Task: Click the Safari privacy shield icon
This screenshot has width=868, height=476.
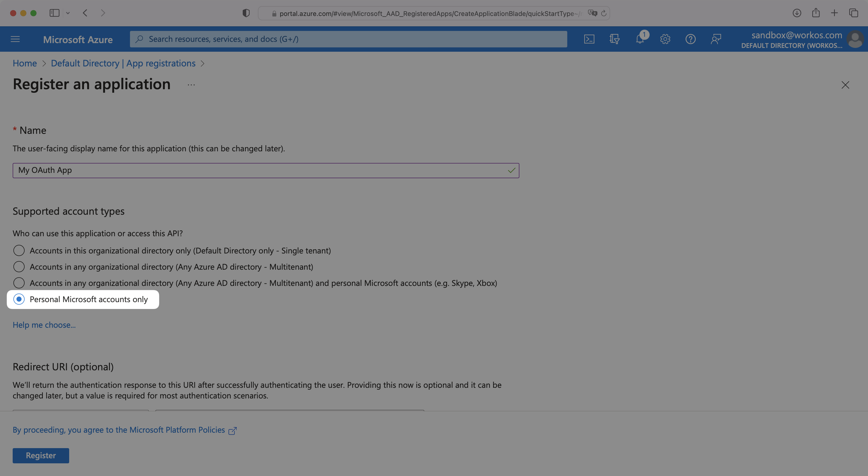Action: tap(246, 13)
